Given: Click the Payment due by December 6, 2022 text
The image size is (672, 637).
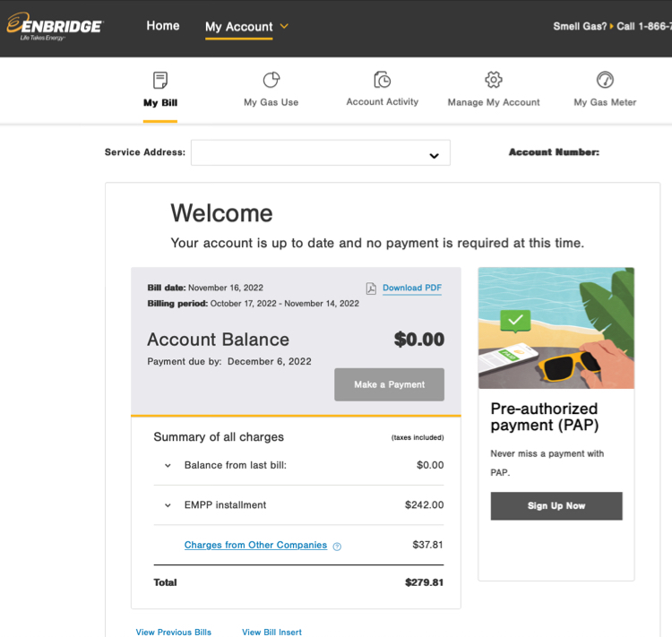Looking at the screenshot, I should (229, 361).
